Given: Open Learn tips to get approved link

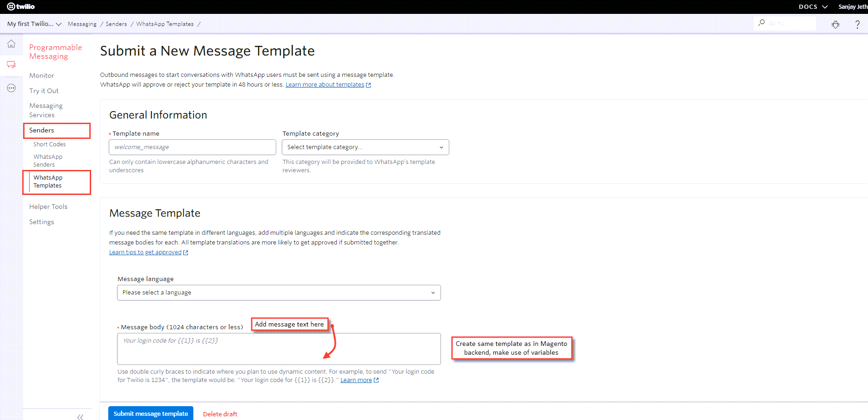Looking at the screenshot, I should [145, 252].
